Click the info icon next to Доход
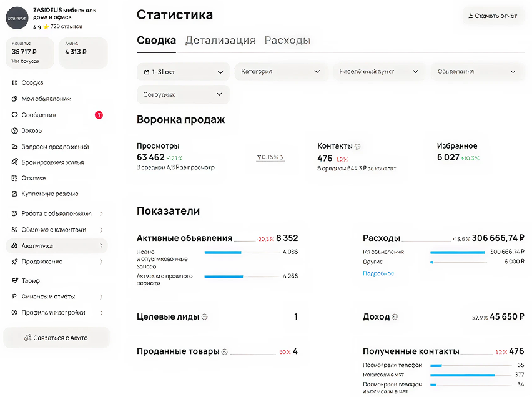 coord(395,317)
